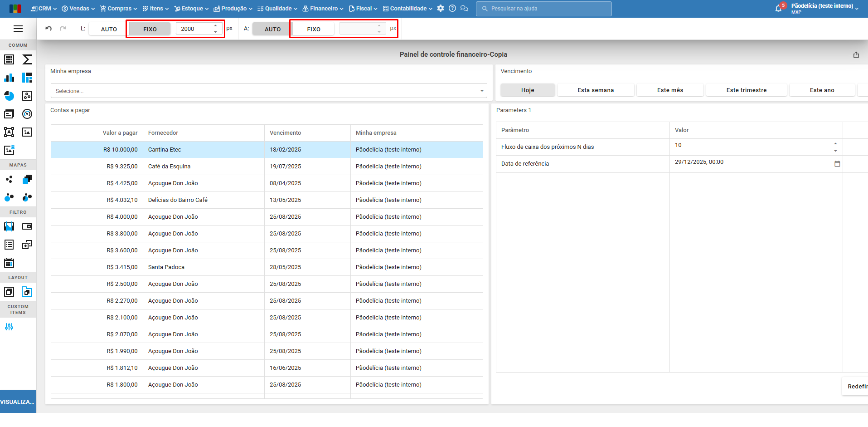Insert a bar Chart item
Screen dimensions: 868x427
pos(9,78)
